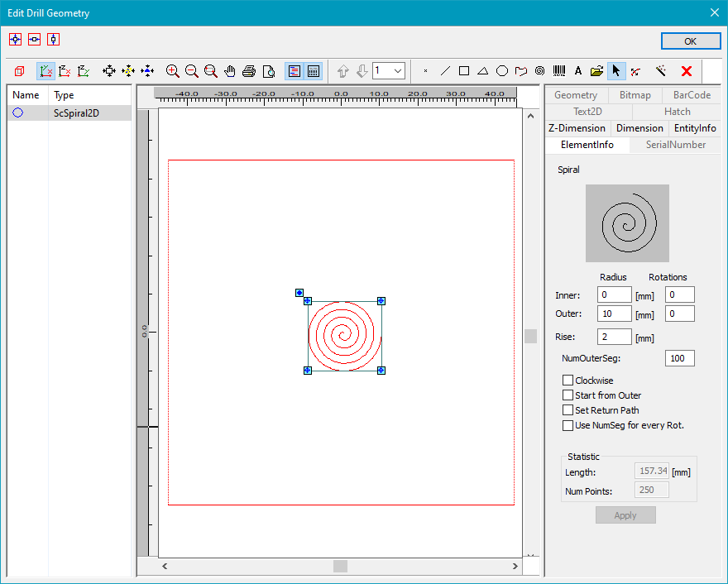The width and height of the screenshot is (728, 584).
Task: Select the rectangle drawing tool
Action: pyautogui.click(x=464, y=71)
